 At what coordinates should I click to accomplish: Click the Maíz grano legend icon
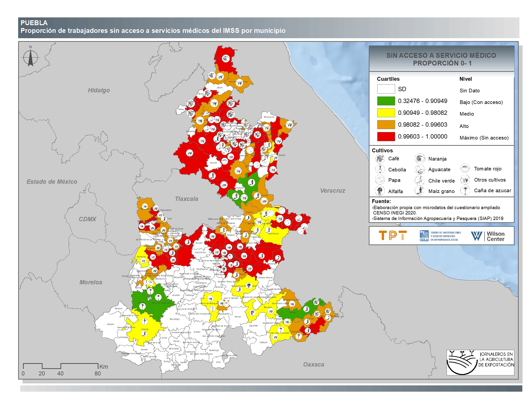420,191
